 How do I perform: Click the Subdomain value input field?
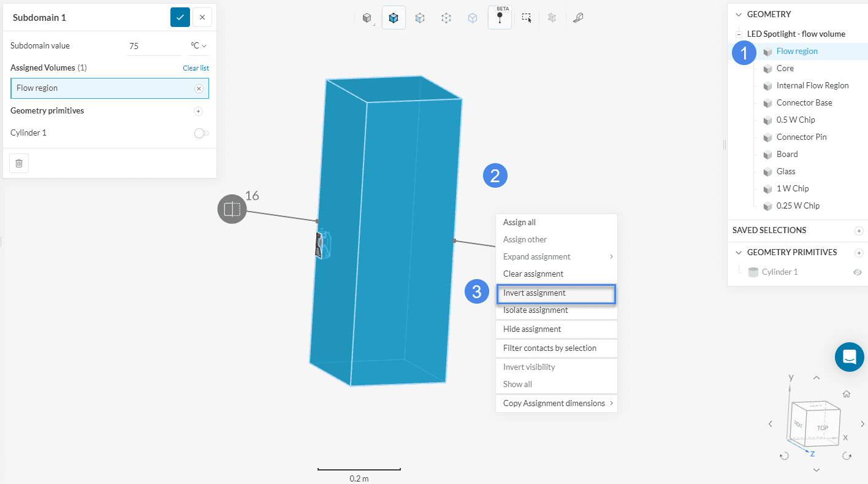pos(152,46)
